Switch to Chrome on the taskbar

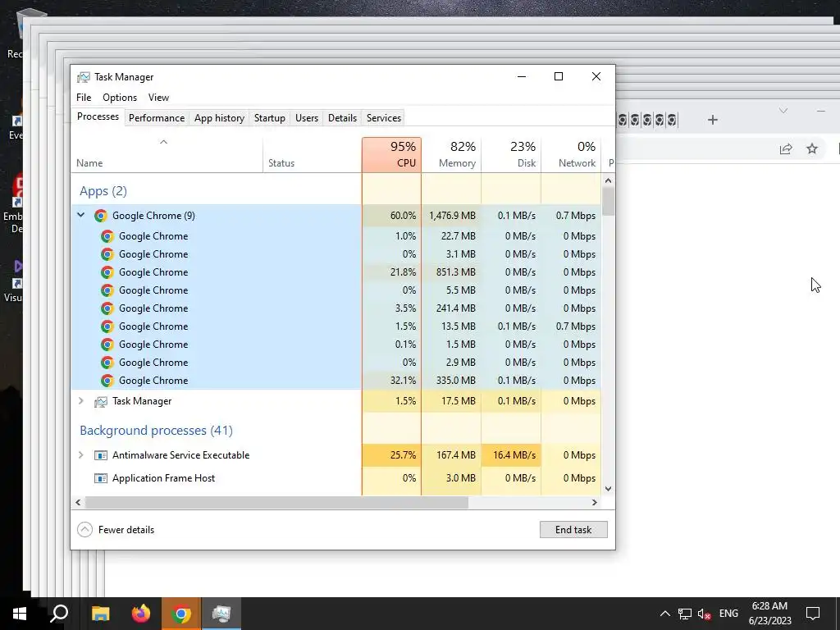181,614
